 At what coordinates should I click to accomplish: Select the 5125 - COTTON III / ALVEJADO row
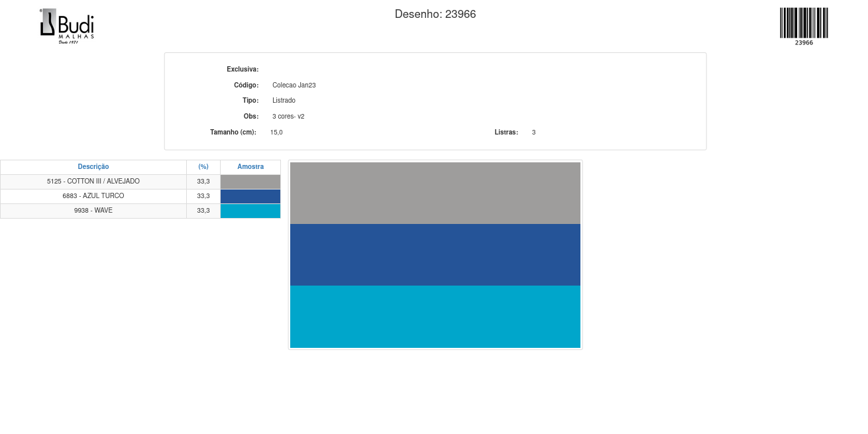93,182
